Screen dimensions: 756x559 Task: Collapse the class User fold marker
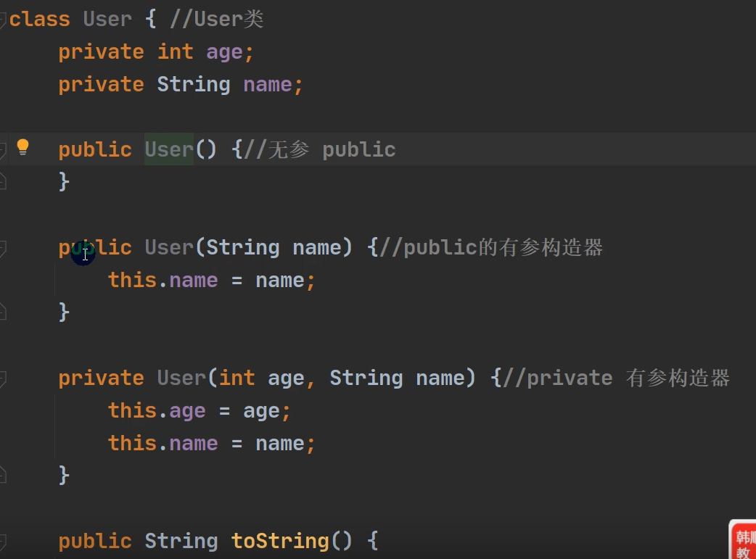(x=2, y=20)
